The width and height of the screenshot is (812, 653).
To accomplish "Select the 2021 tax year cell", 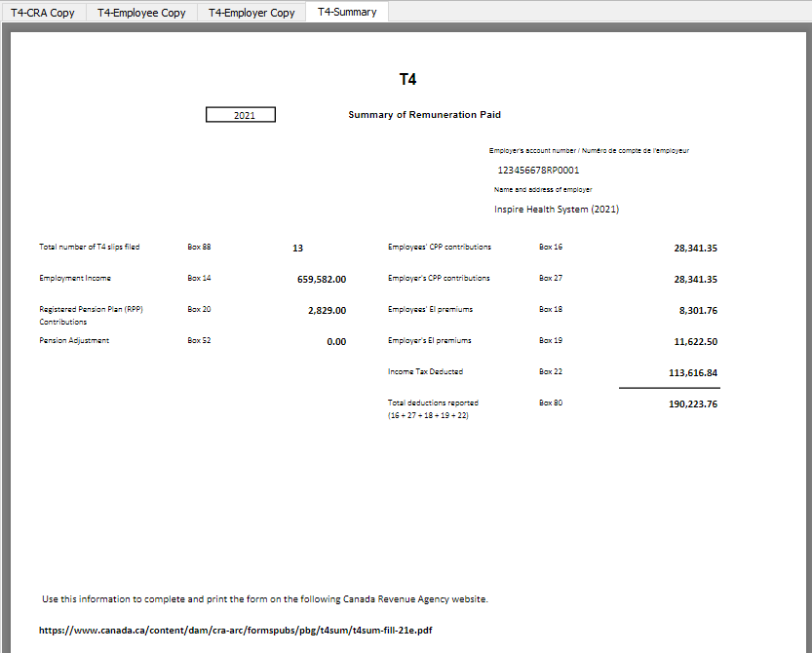I will click(x=240, y=114).
